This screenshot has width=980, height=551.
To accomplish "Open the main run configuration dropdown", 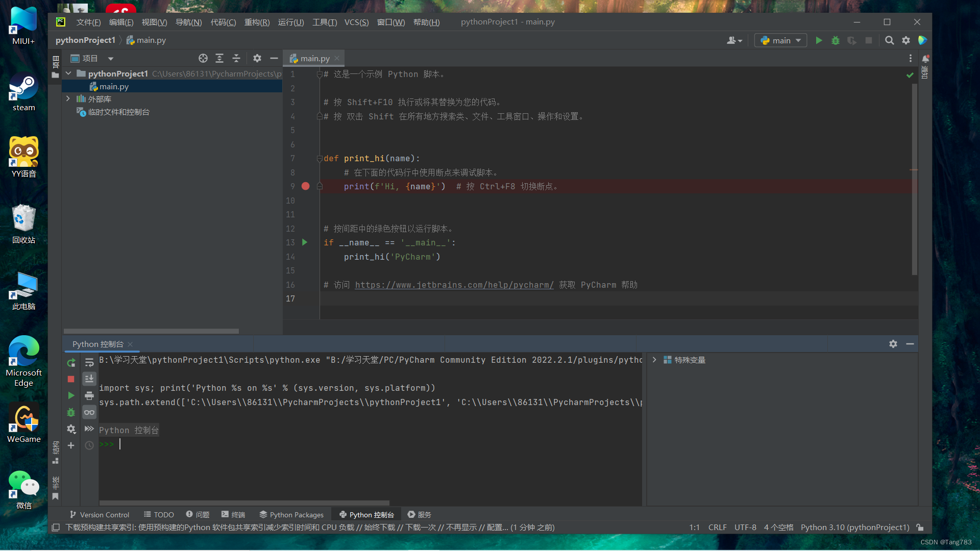I will (780, 40).
